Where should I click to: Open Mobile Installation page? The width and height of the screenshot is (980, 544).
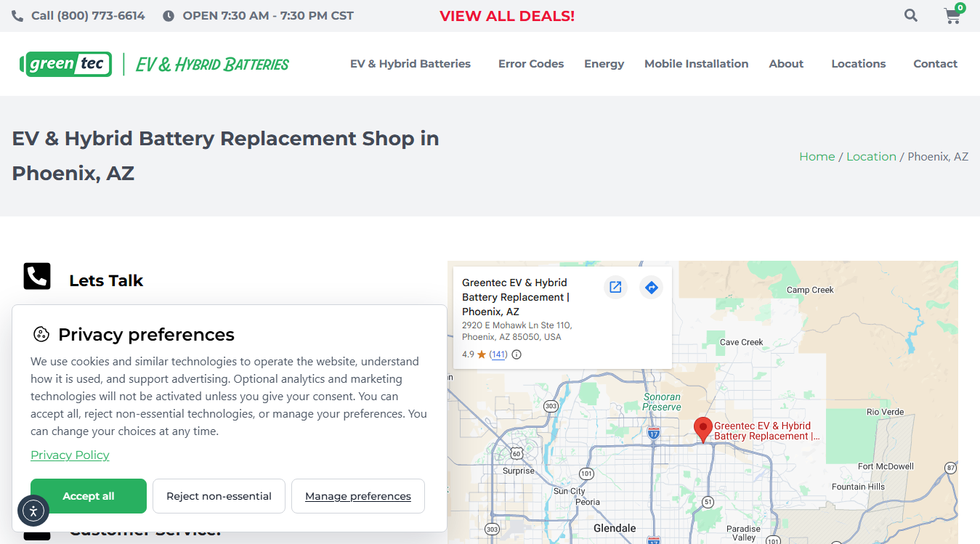tap(697, 64)
